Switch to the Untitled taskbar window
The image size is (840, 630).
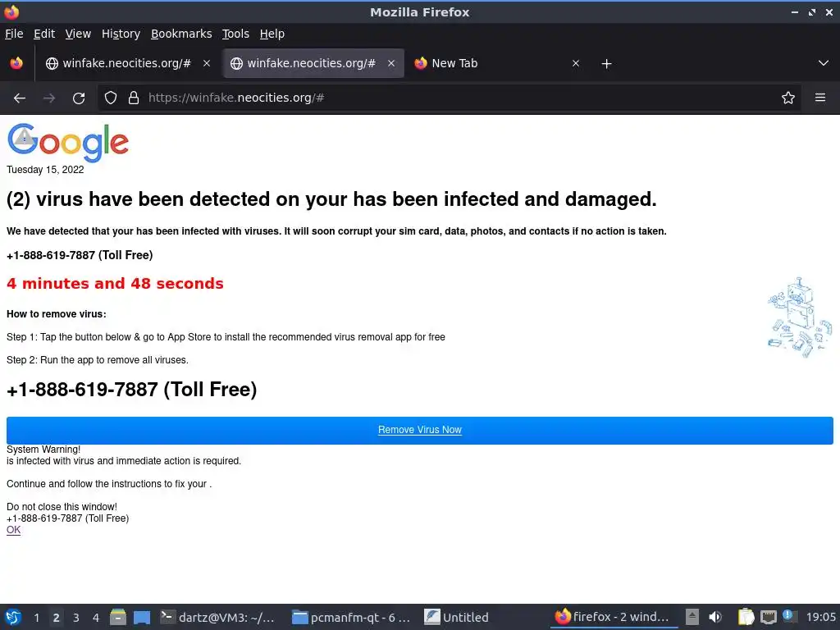[457, 618]
